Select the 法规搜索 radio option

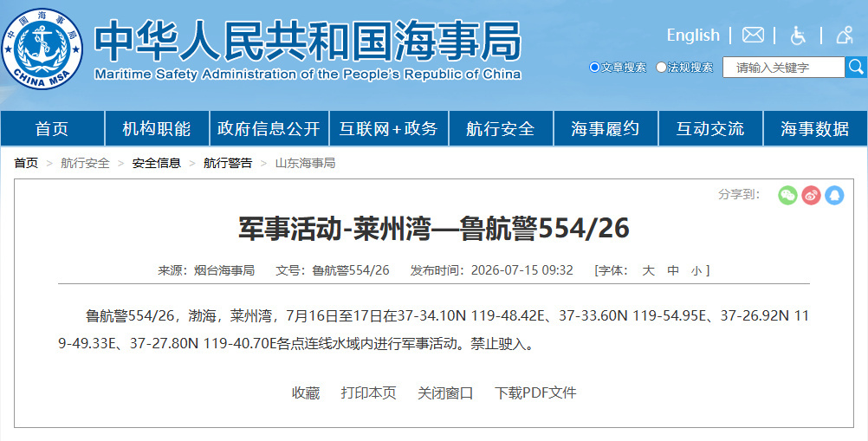click(x=661, y=68)
